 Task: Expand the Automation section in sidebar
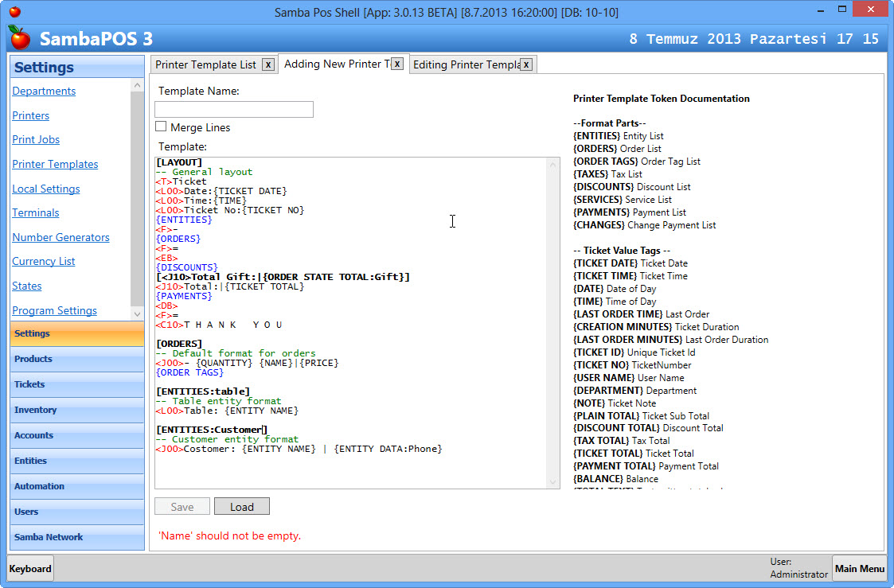[x=76, y=486]
